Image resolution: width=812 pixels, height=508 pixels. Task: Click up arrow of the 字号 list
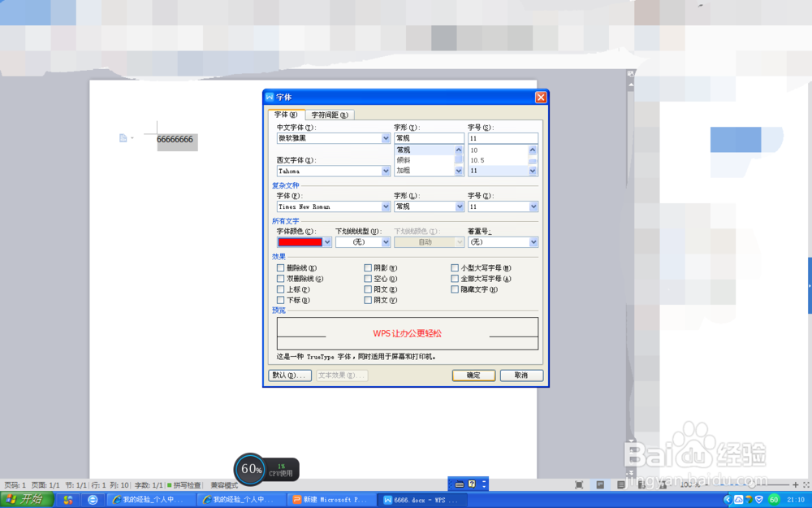click(x=533, y=150)
